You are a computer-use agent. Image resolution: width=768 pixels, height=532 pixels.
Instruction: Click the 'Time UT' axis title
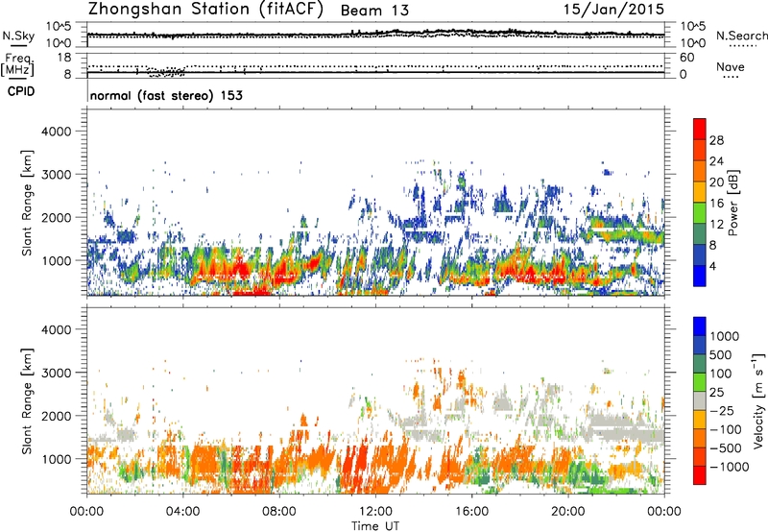(375, 526)
